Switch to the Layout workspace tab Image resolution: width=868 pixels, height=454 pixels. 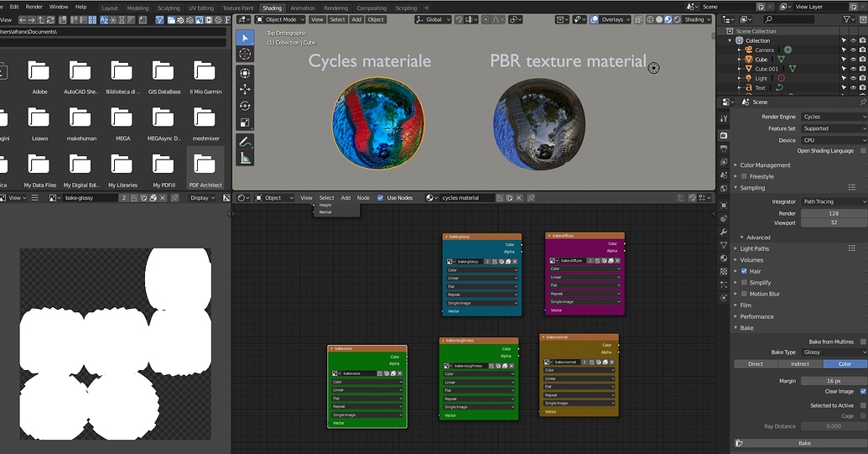(110, 8)
